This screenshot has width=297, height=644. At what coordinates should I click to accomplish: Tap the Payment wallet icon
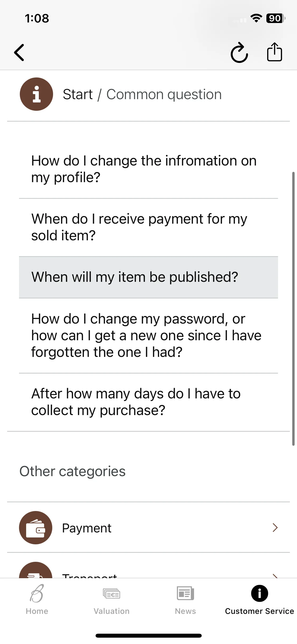[x=36, y=528]
